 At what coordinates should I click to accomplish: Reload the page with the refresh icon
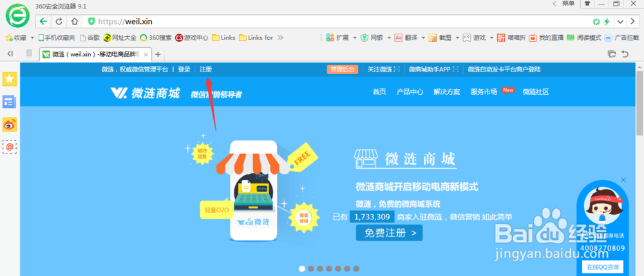[59, 21]
